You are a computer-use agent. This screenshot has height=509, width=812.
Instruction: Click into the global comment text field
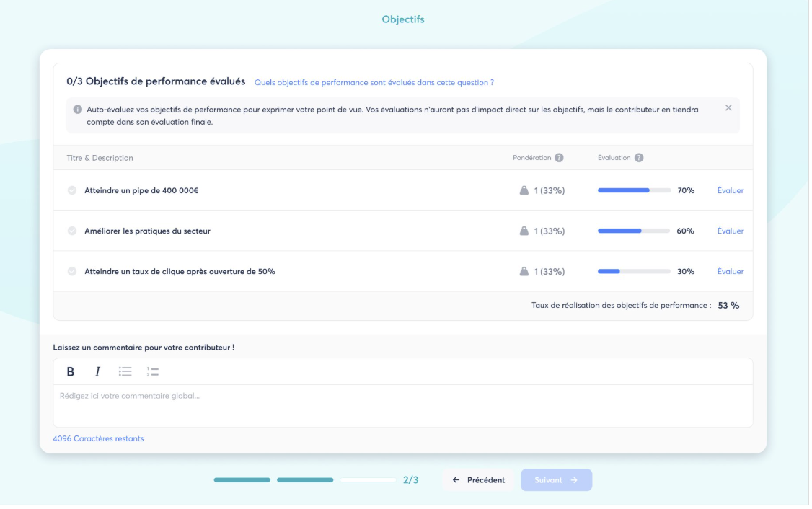tap(402, 405)
